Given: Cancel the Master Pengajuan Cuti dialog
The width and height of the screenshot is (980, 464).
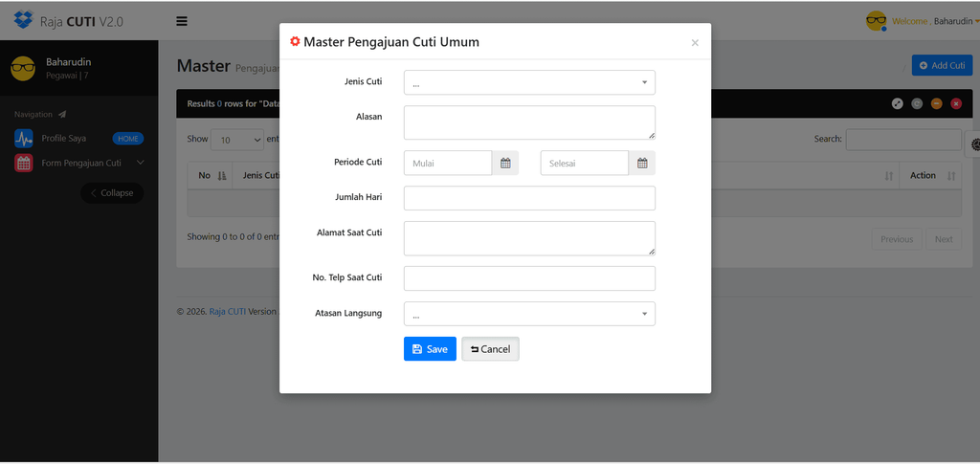Looking at the screenshot, I should tap(490, 349).
